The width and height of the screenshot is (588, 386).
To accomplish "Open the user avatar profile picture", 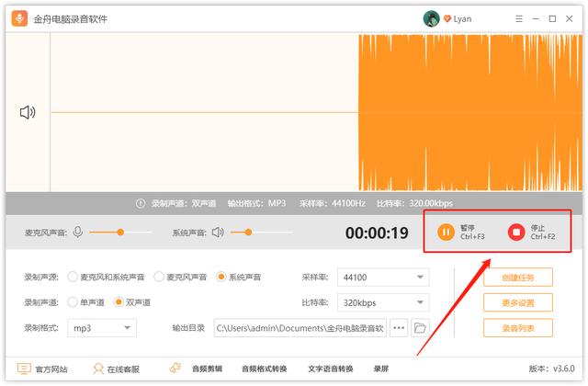I will (x=431, y=18).
